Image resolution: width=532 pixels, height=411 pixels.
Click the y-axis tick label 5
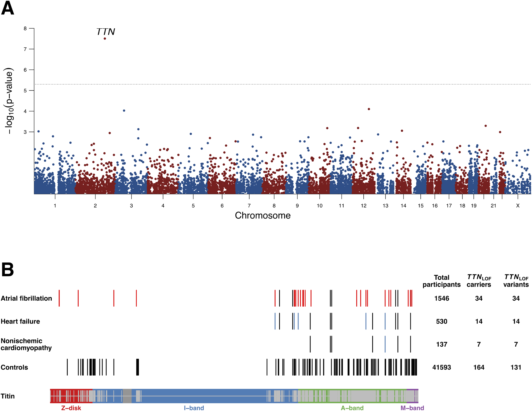point(25,90)
